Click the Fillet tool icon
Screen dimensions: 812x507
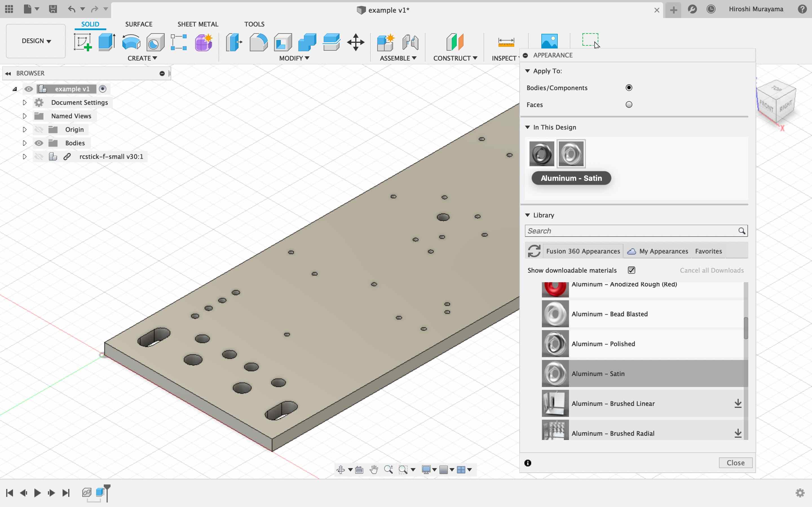pos(258,42)
